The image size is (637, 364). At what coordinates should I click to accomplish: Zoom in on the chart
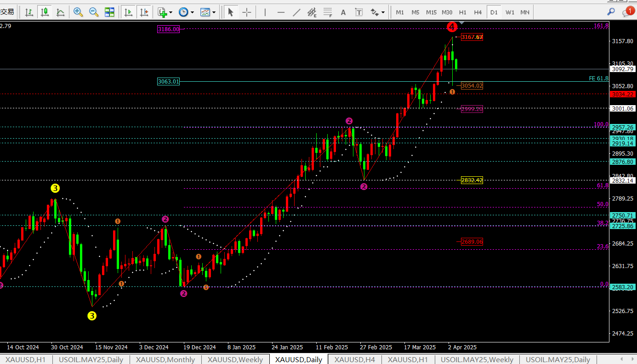pos(78,12)
